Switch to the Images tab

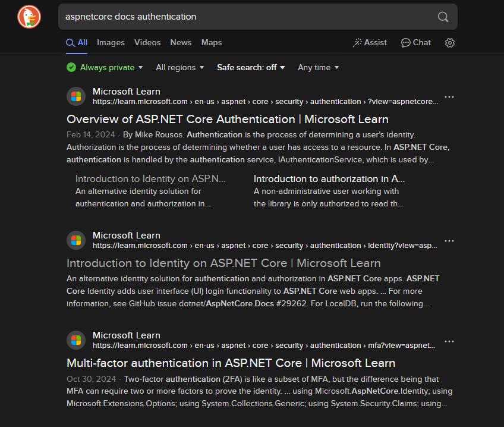pos(111,43)
